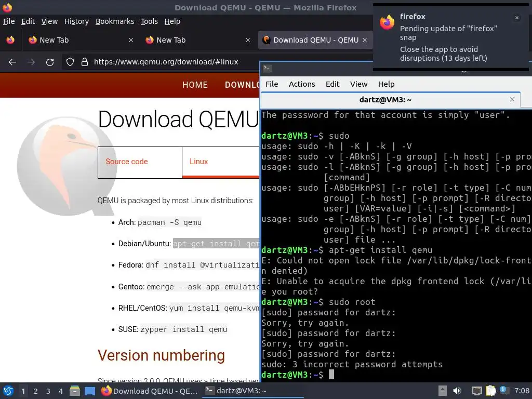Click the Firefox back arrow
This screenshot has height=399, width=532.
[x=12, y=62]
